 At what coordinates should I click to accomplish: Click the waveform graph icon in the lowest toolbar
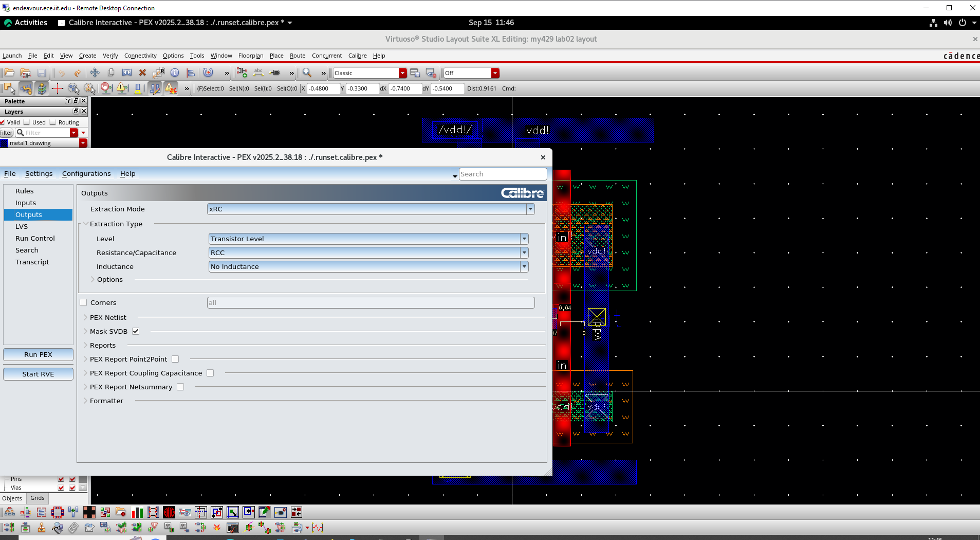click(318, 528)
